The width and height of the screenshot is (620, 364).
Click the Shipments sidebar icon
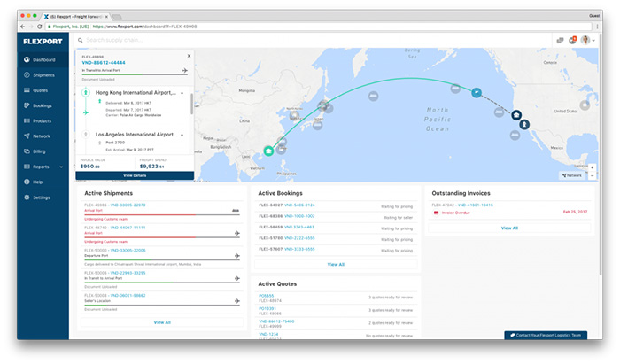pos(27,75)
